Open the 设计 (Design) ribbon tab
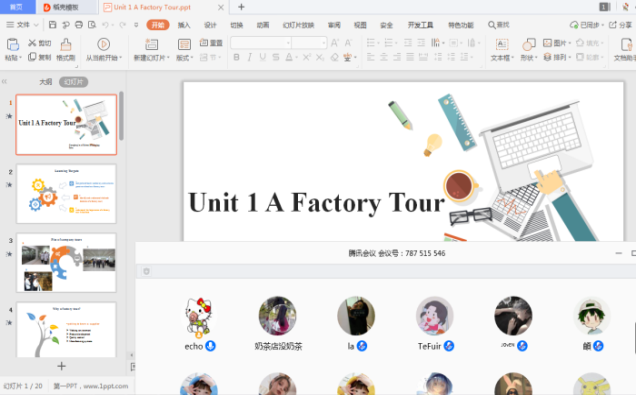Viewport: 636px width, 395px height. (210, 25)
